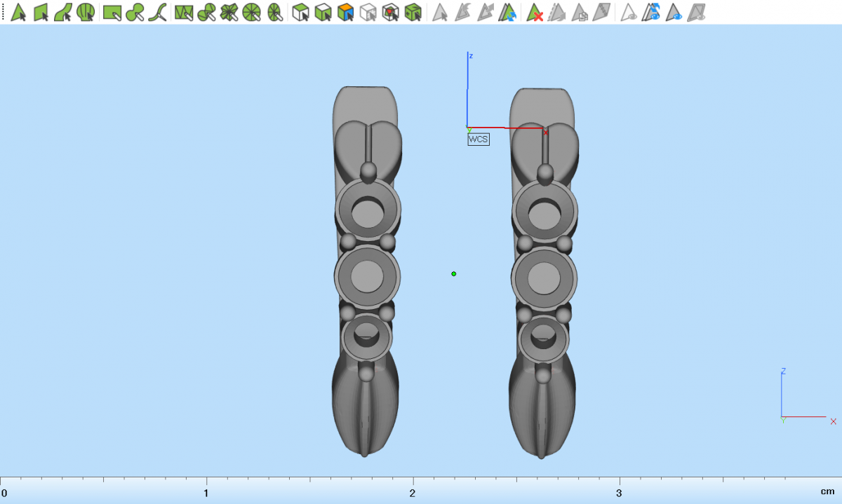Viewport: 842px width, 504px height.
Task: Click the cm unit label on the ruler
Action: tap(828, 492)
